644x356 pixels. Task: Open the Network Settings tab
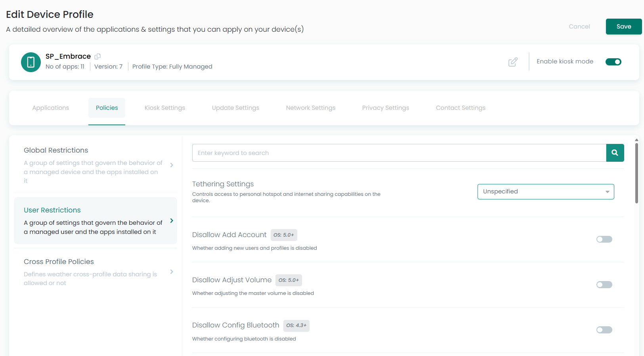(x=311, y=108)
